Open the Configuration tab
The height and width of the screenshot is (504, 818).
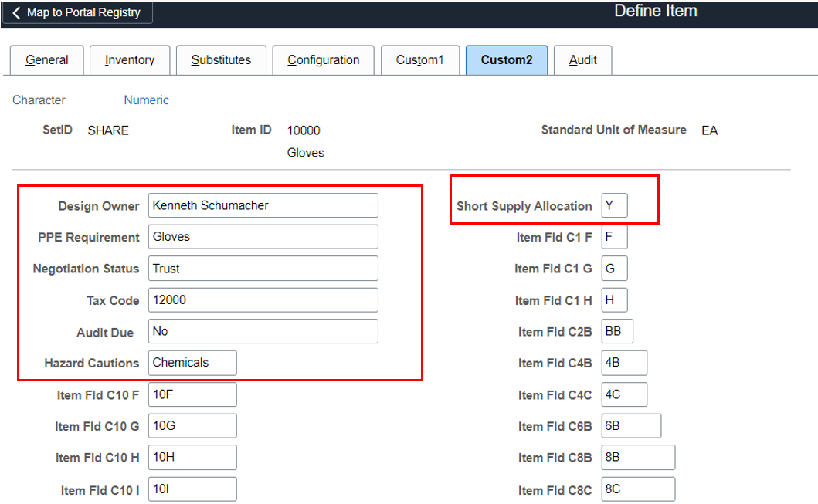[x=323, y=60]
